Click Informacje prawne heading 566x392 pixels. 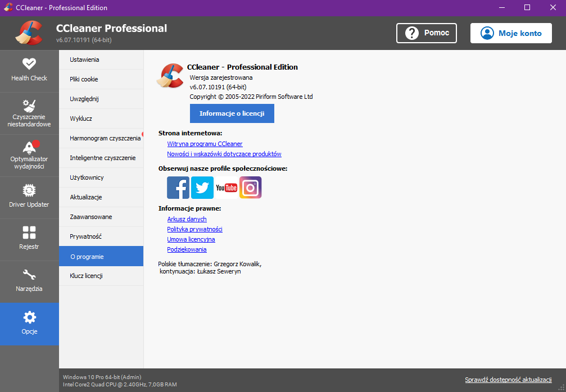[x=189, y=208]
